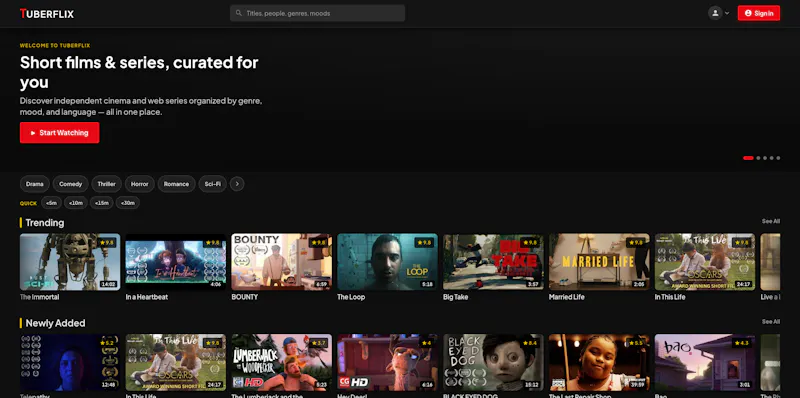Open In This Life thumbnail in Newly Added
The image size is (800, 398).
pos(176,362)
